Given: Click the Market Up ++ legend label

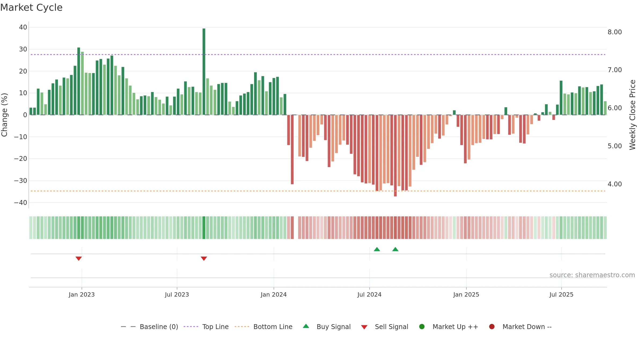Looking at the screenshot, I should point(455,327).
